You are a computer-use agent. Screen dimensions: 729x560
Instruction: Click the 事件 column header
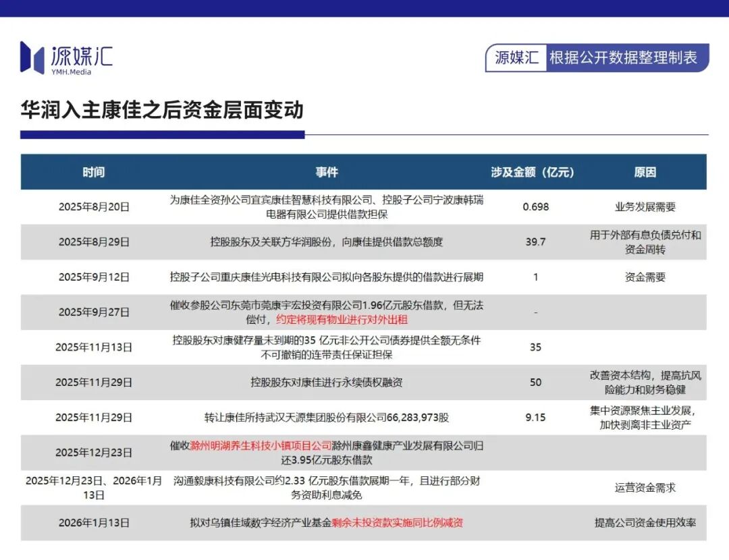pos(327,173)
